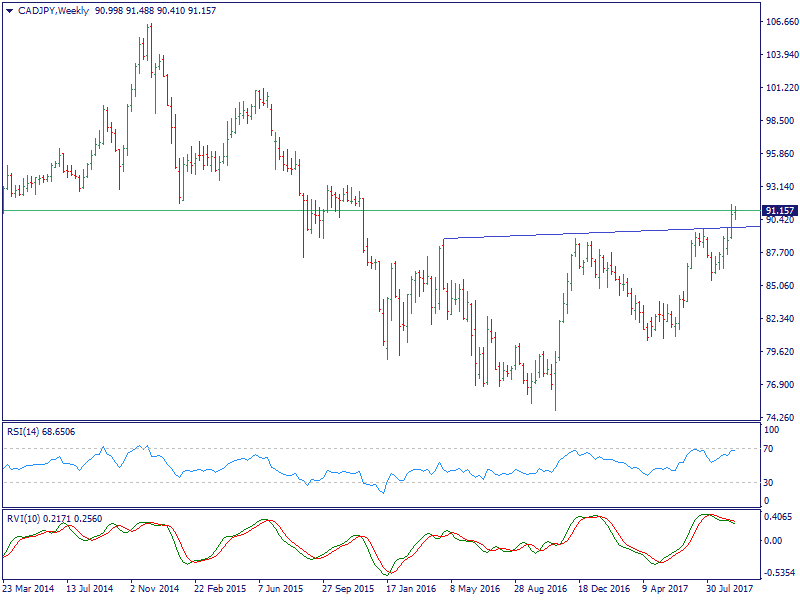Click the 93.140 price axis label
Viewport: 800px width, 600px height.
(778, 187)
